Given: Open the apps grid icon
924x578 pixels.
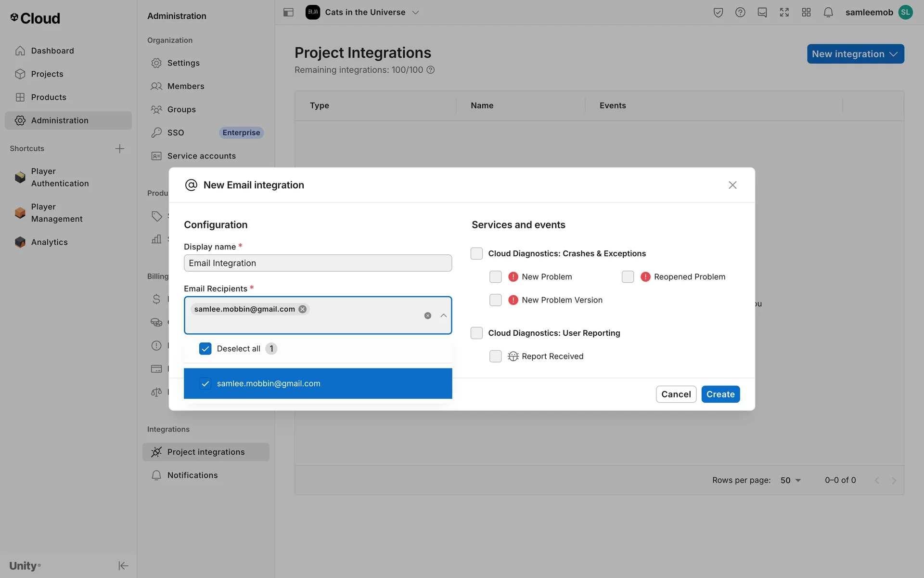Looking at the screenshot, I should click(806, 13).
